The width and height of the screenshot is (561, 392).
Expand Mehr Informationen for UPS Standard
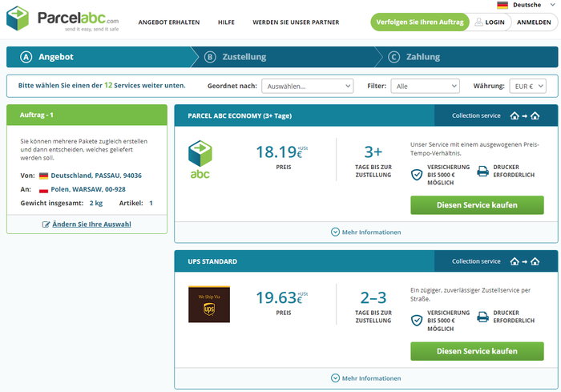click(366, 378)
